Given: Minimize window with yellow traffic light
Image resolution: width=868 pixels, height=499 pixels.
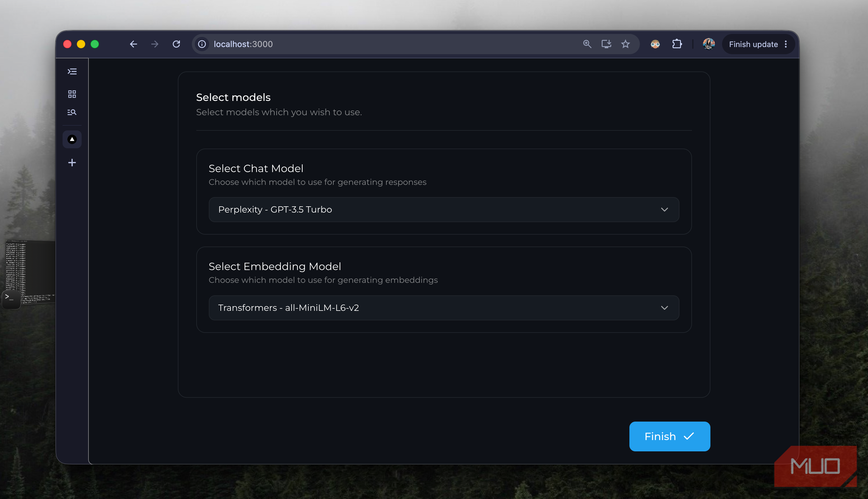Looking at the screenshot, I should [x=81, y=44].
